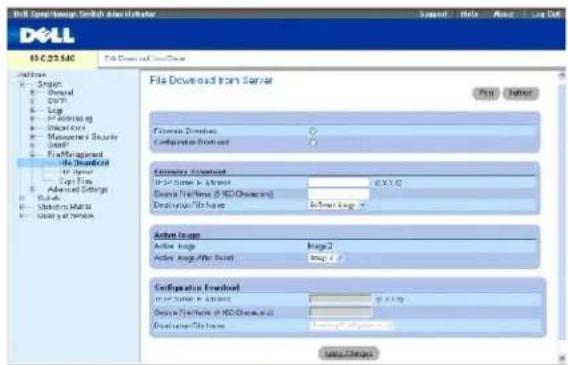Viewport: 568px width, 365px height.
Task: Click the Print button
Action: pyautogui.click(x=486, y=93)
